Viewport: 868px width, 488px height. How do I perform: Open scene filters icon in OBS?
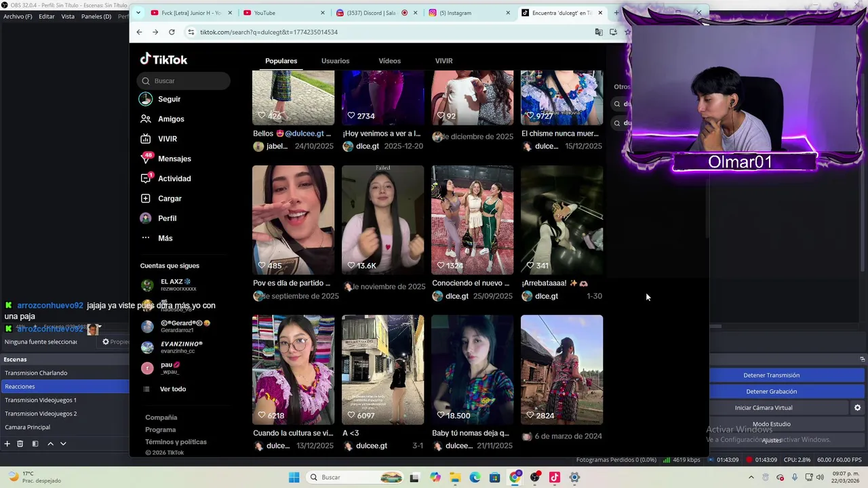[34, 443]
